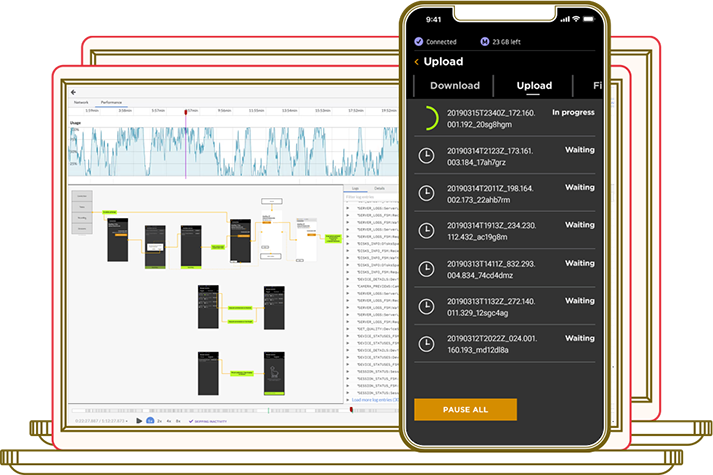Image resolution: width=713 pixels, height=475 pixels.
Task: Click arrow beside Load more log entries
Action: click(x=348, y=400)
